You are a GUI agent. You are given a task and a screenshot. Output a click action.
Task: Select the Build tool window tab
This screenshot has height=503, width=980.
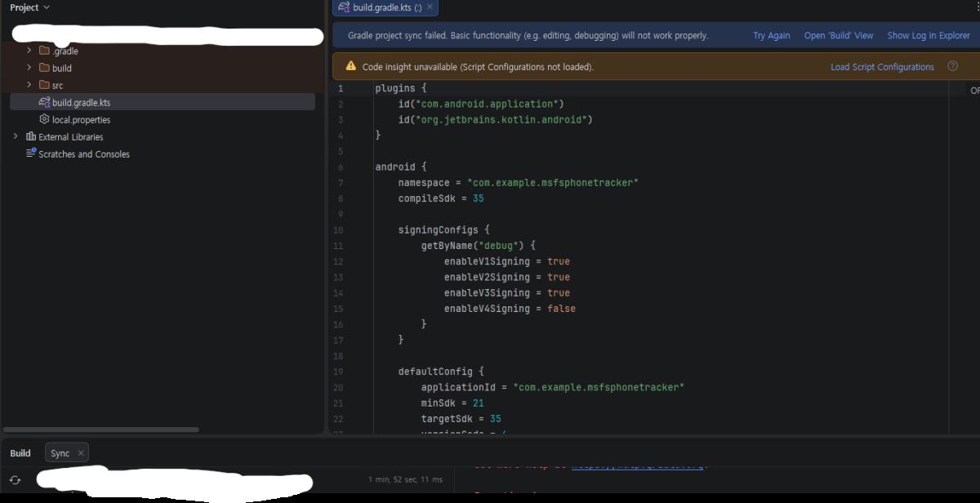20,453
